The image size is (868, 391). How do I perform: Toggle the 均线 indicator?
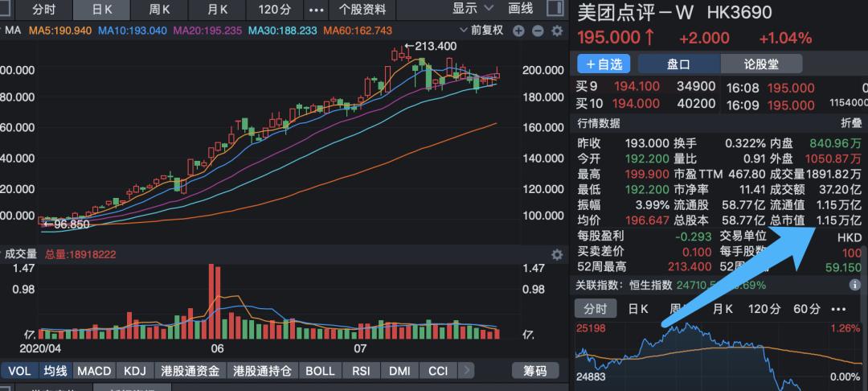(55, 371)
